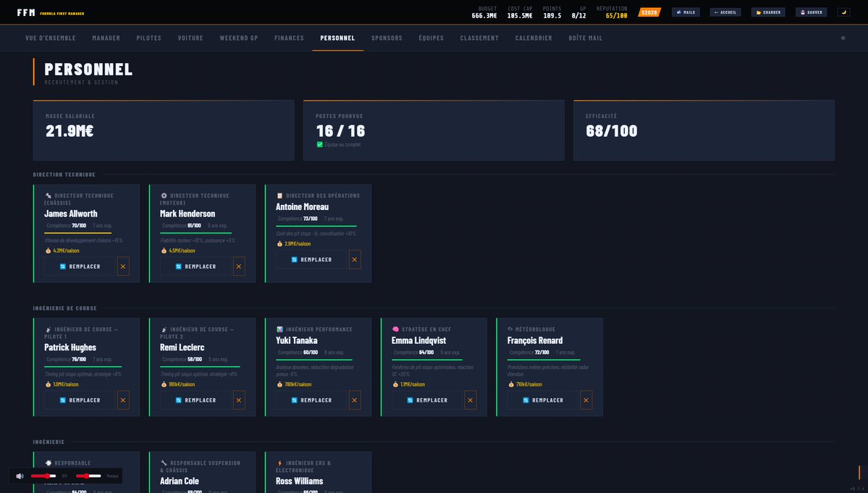View the Classement tab
This screenshot has height=493, width=868.
pyautogui.click(x=479, y=38)
